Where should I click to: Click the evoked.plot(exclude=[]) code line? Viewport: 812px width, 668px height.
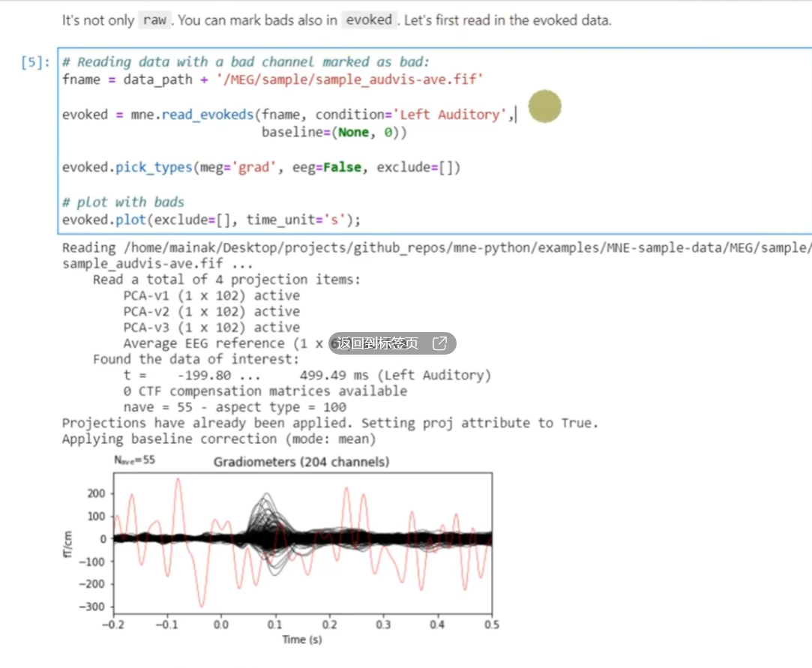tap(211, 220)
